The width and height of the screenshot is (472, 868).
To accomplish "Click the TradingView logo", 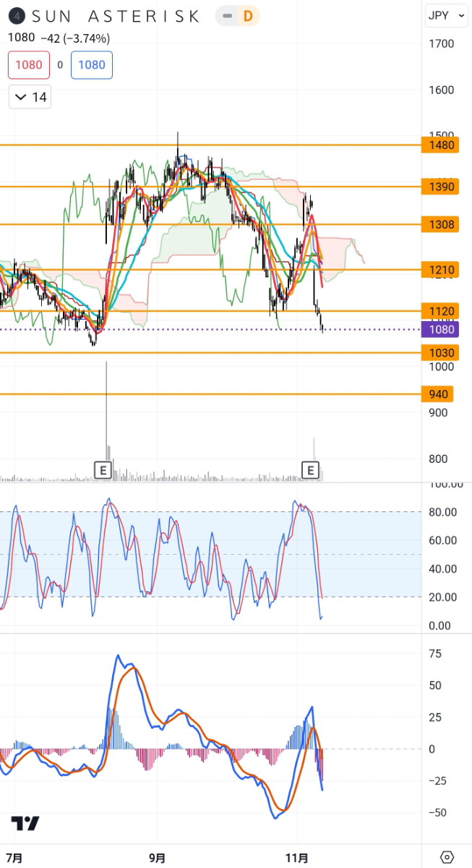I will 25,823.
